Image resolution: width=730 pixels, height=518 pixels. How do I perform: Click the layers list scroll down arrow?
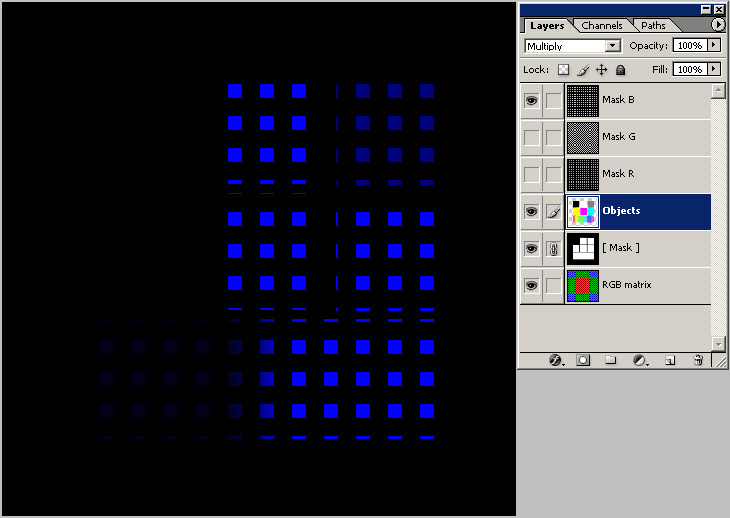point(718,344)
